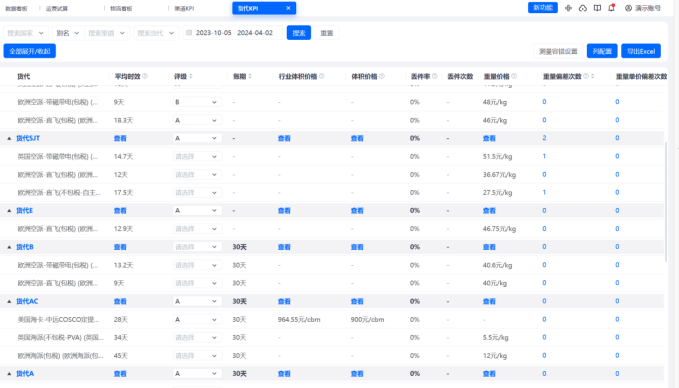Click the 5.5元/kg weight price cell
This screenshot has height=388, width=679.
496,337
